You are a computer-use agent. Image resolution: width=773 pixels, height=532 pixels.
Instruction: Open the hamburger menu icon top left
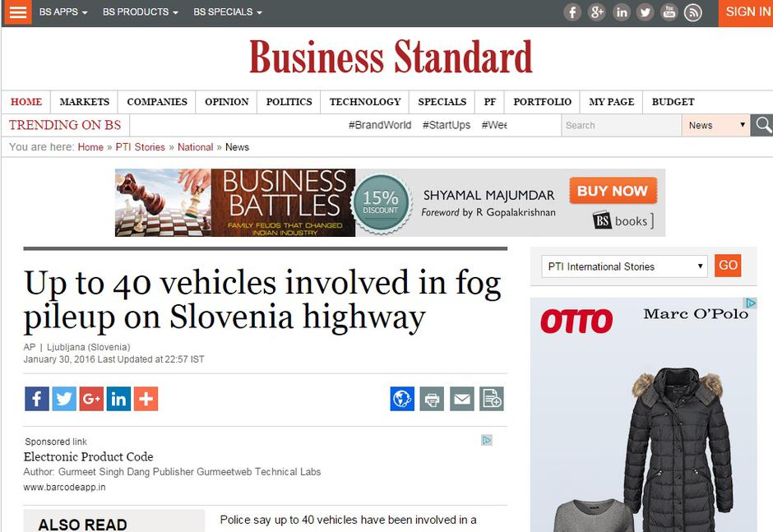click(17, 12)
